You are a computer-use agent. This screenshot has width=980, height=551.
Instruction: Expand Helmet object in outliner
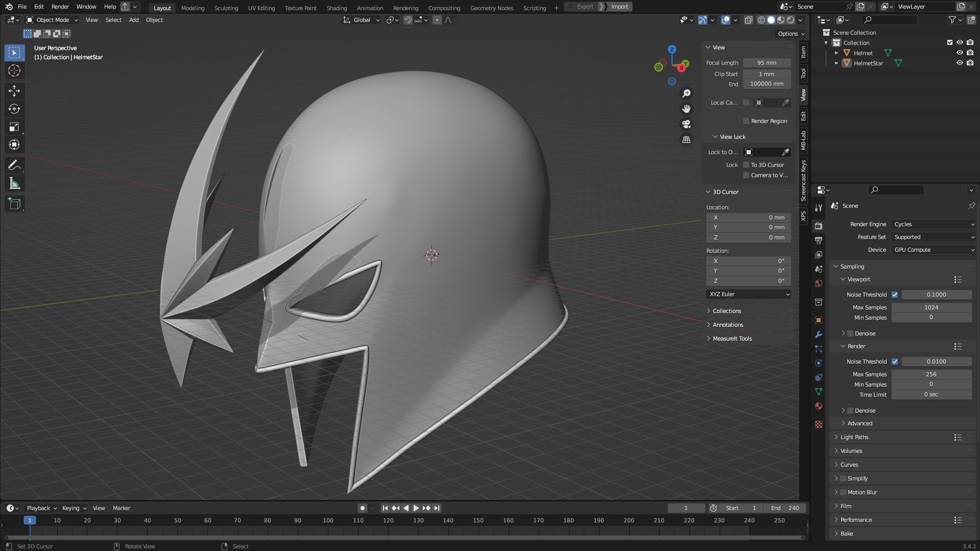pyautogui.click(x=836, y=53)
